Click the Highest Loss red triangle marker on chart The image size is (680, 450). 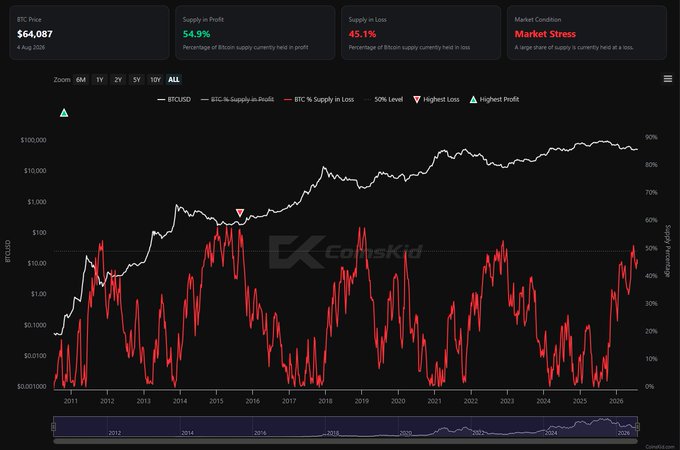[240, 212]
